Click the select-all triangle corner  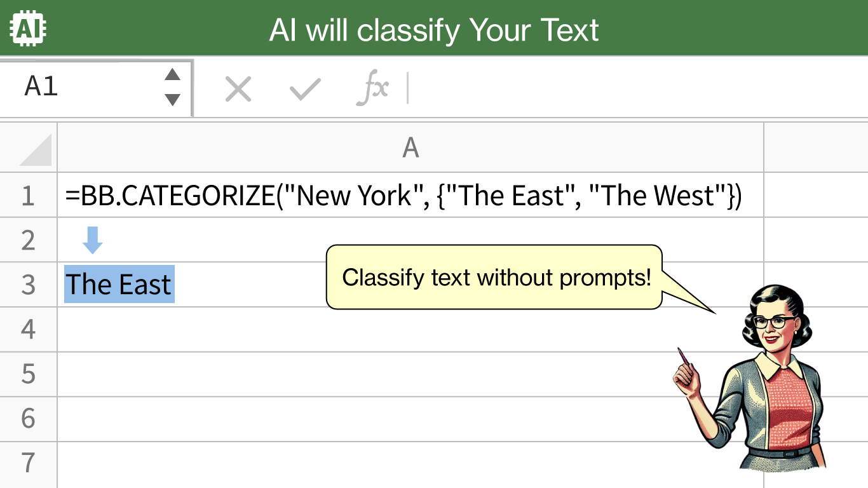tap(36, 150)
